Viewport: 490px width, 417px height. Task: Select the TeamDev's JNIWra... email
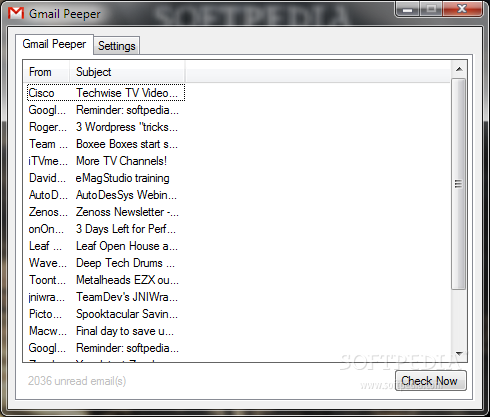click(x=106, y=297)
